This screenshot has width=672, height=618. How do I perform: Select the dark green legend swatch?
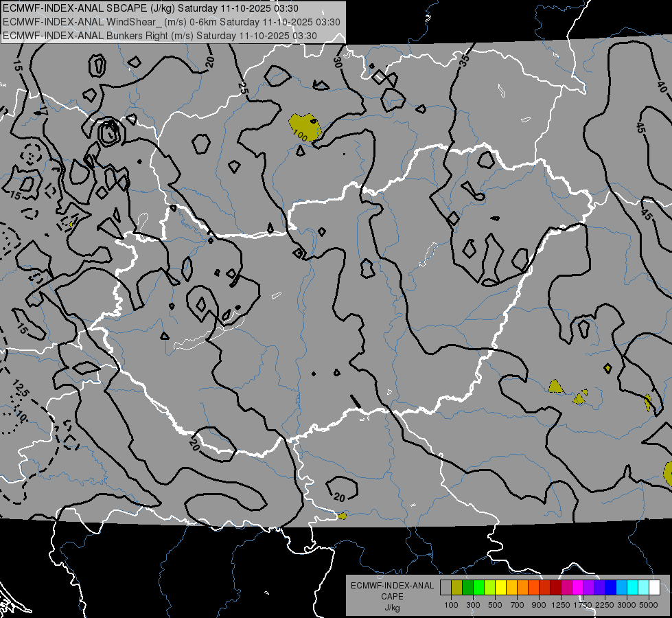[468, 588]
